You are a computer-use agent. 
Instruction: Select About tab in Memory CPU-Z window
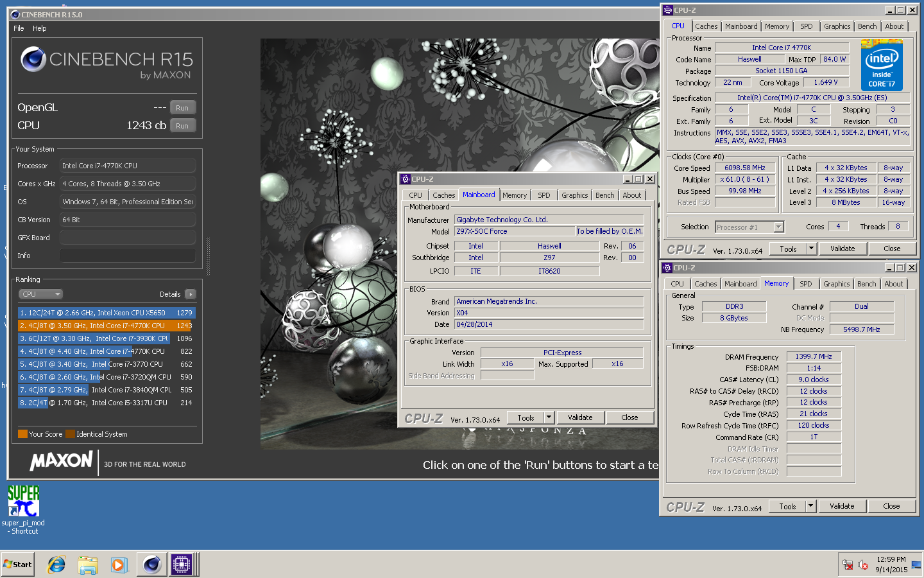click(x=894, y=284)
